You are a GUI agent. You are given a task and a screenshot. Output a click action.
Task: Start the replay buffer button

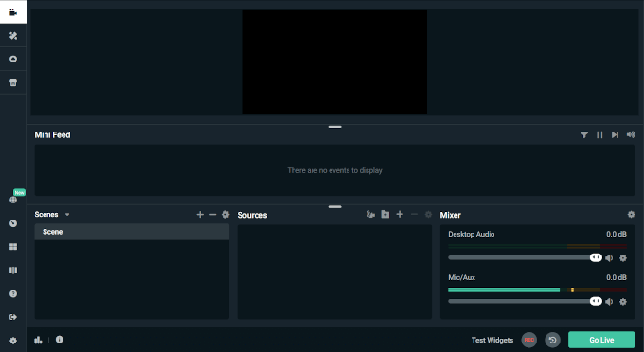point(552,340)
